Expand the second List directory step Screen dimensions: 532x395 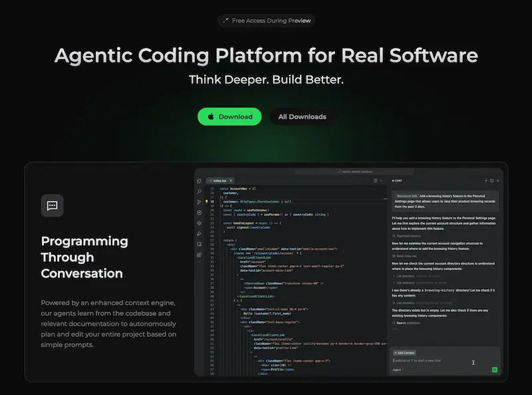pyautogui.click(x=420, y=283)
